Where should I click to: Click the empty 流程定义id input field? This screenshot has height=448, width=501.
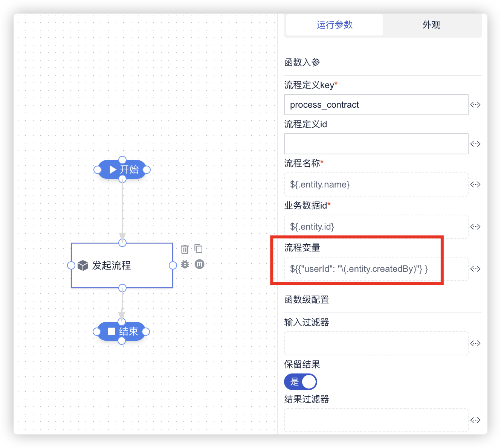pyautogui.click(x=376, y=144)
